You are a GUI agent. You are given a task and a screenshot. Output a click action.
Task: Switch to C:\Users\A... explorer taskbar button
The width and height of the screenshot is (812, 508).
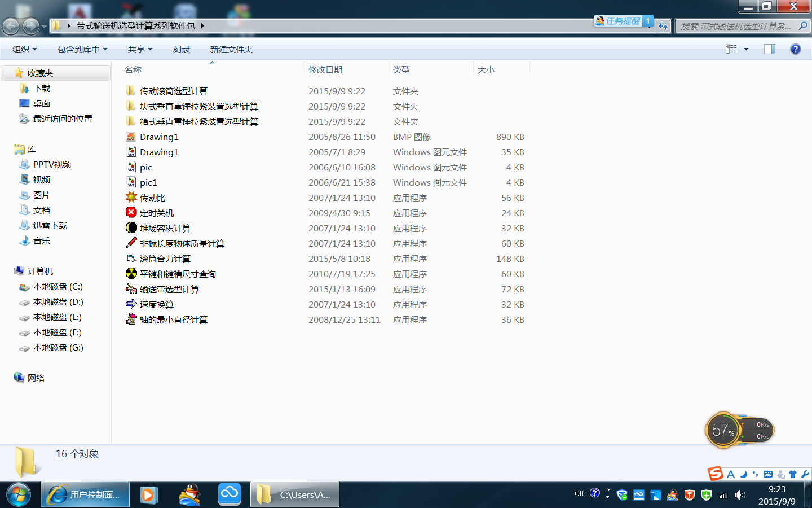(x=295, y=494)
